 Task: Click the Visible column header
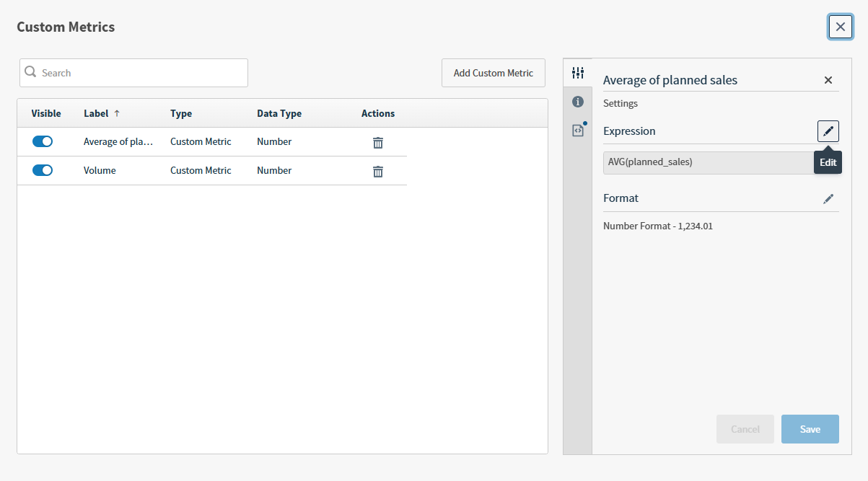point(46,113)
